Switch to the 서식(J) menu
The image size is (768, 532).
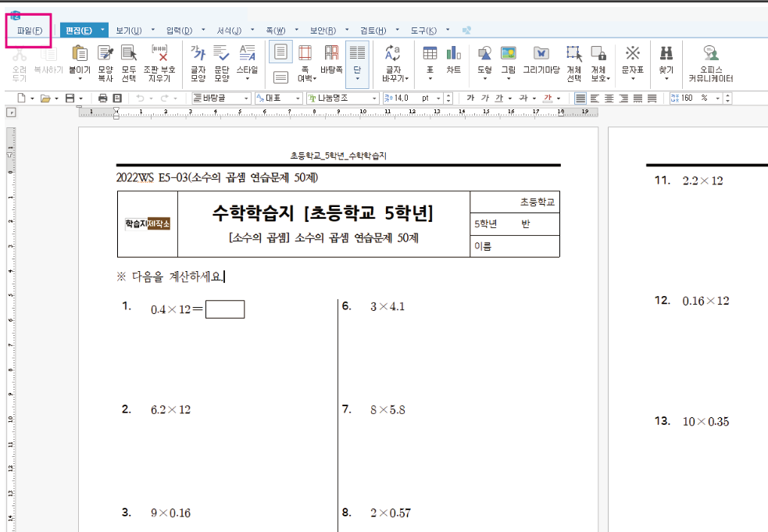(229, 30)
